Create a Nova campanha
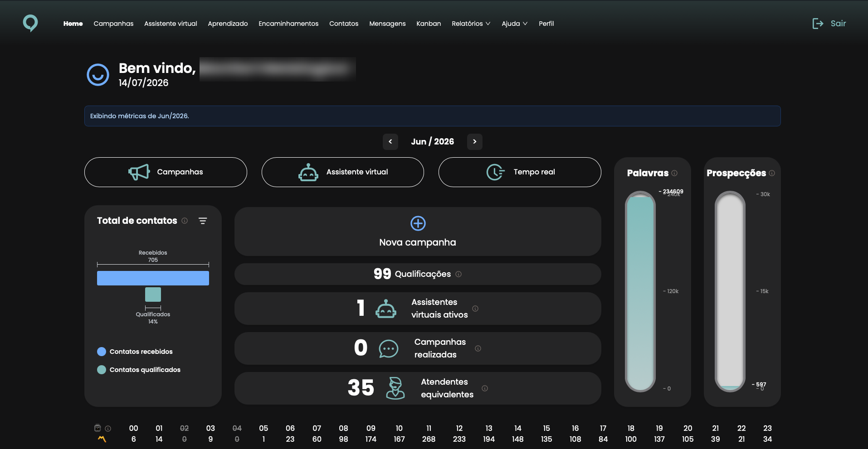Image resolution: width=868 pixels, height=449 pixels. 418,232
